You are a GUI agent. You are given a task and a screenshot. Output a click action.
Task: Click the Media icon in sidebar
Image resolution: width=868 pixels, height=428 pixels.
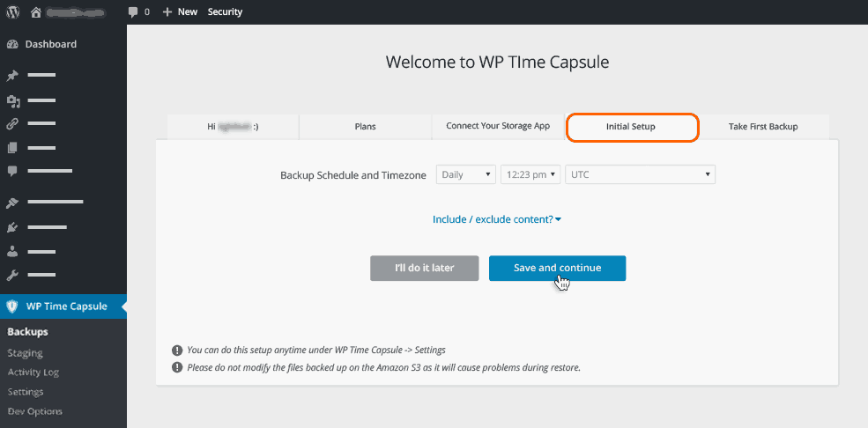[12, 100]
